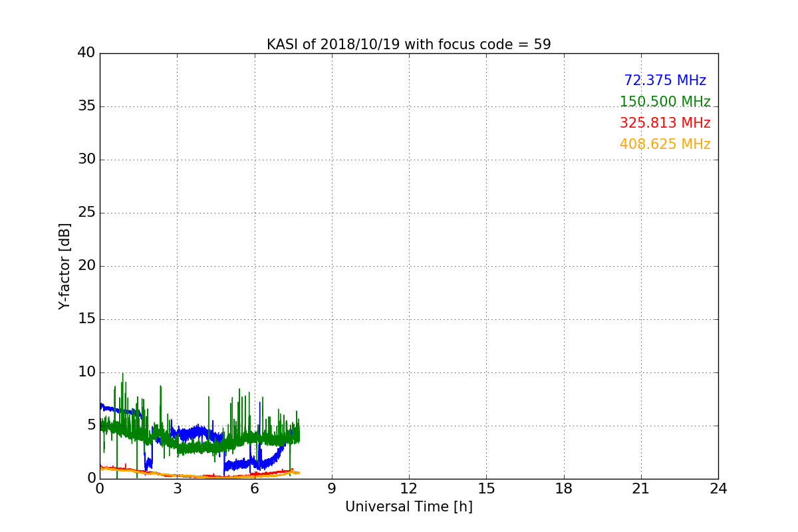Select the red 325.813 MHz legend label
Screen dimensions: 798x532
tap(665, 123)
